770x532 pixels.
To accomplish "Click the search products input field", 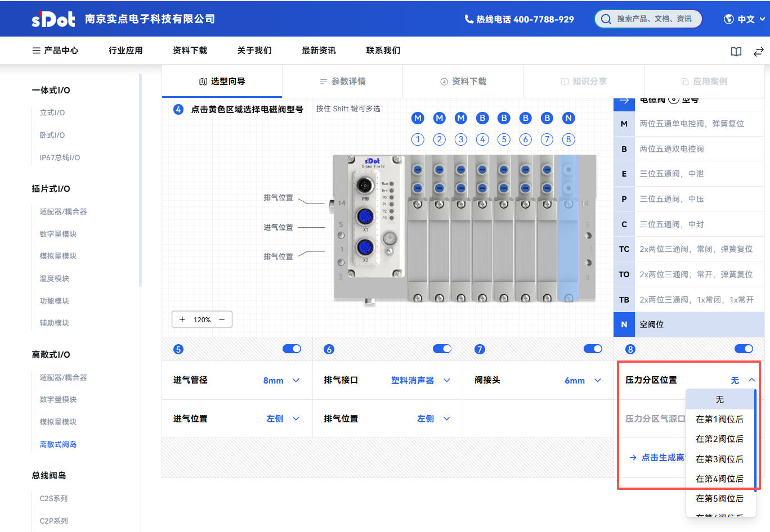I will click(654, 19).
